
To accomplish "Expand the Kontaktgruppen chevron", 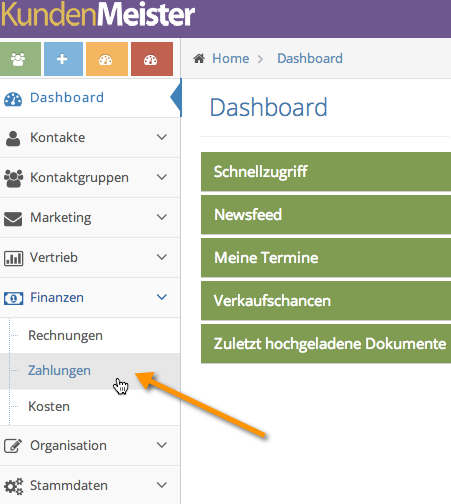I will click(162, 177).
